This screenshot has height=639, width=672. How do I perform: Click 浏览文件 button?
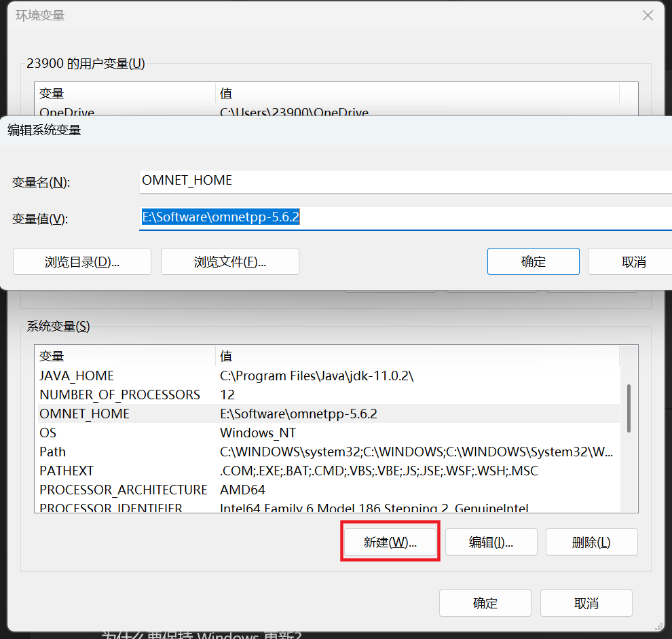pos(229,261)
